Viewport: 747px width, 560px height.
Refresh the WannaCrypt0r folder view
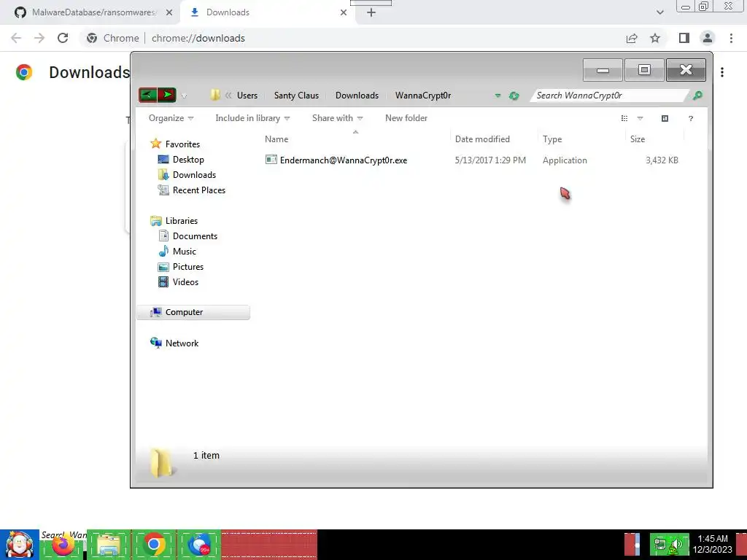pos(514,96)
